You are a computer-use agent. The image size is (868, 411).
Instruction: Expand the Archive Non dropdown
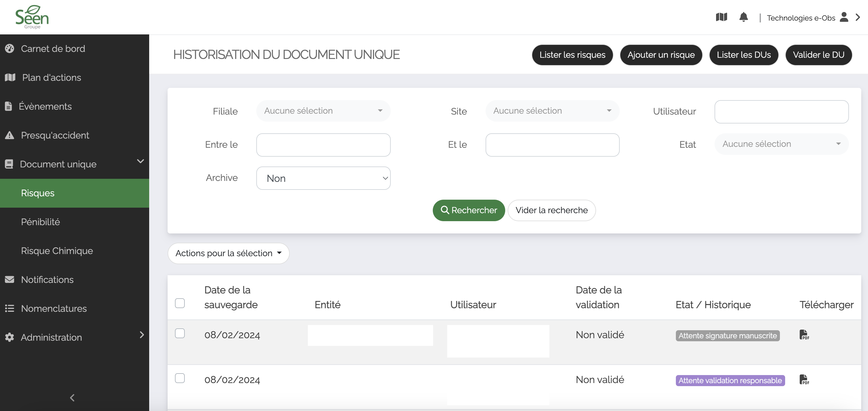point(323,178)
